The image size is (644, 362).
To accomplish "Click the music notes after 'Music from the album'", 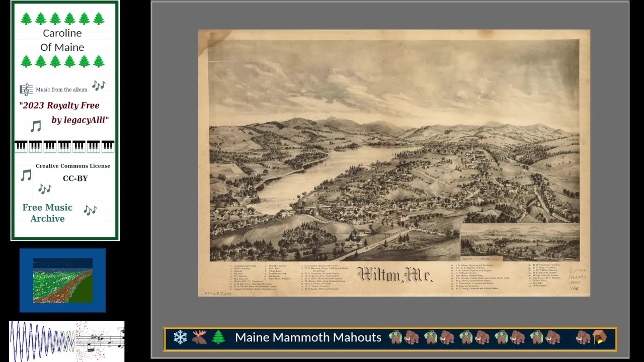I will 99,85.
